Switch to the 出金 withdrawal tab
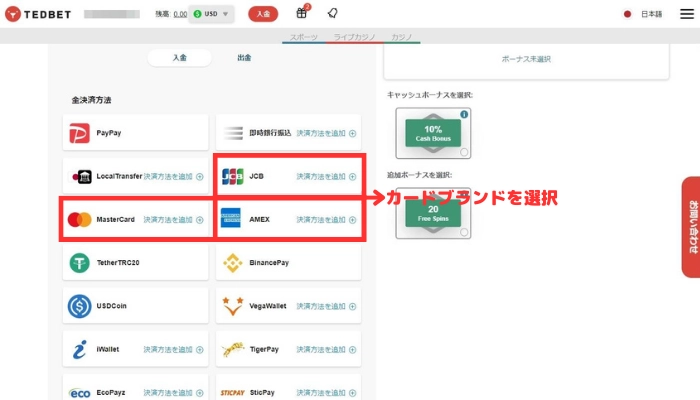Image resolution: width=700 pixels, height=400 pixels. click(244, 58)
